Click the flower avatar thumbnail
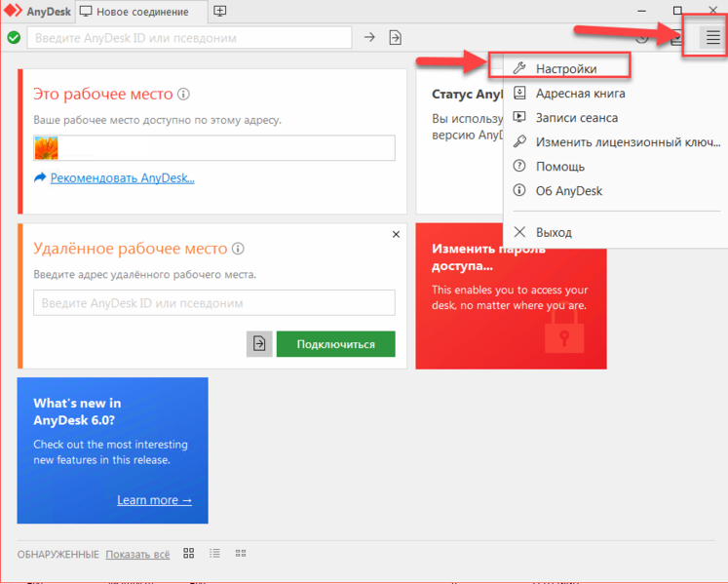Image resolution: width=728 pixels, height=584 pixels. coord(47,148)
